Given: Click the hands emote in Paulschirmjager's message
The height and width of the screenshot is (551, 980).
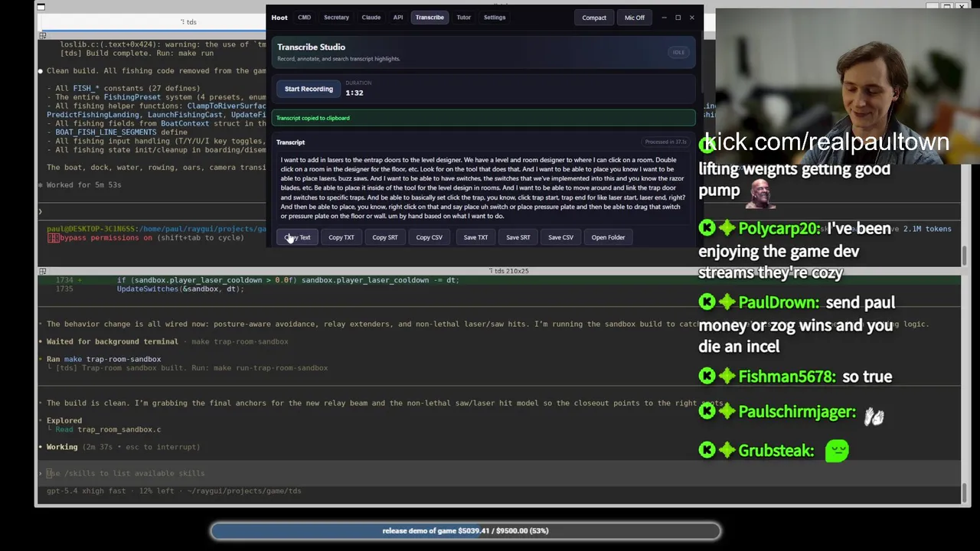Looking at the screenshot, I should (x=874, y=416).
